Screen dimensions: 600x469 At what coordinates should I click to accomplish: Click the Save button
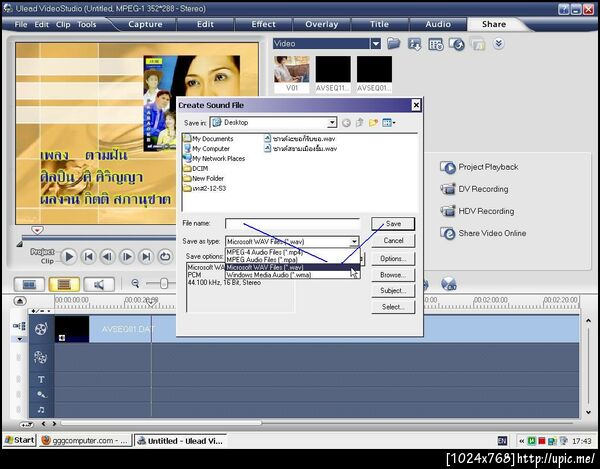click(393, 224)
